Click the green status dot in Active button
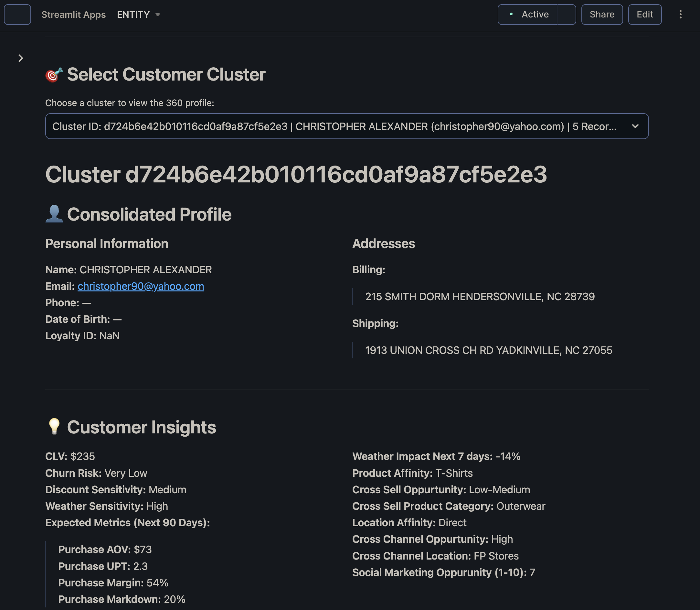This screenshot has width=700, height=610. tap(511, 14)
